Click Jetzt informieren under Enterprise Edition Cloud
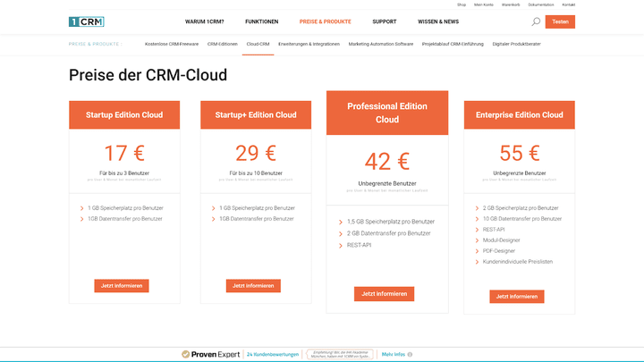Image resolution: width=644 pixels, height=362 pixels. [x=517, y=297]
